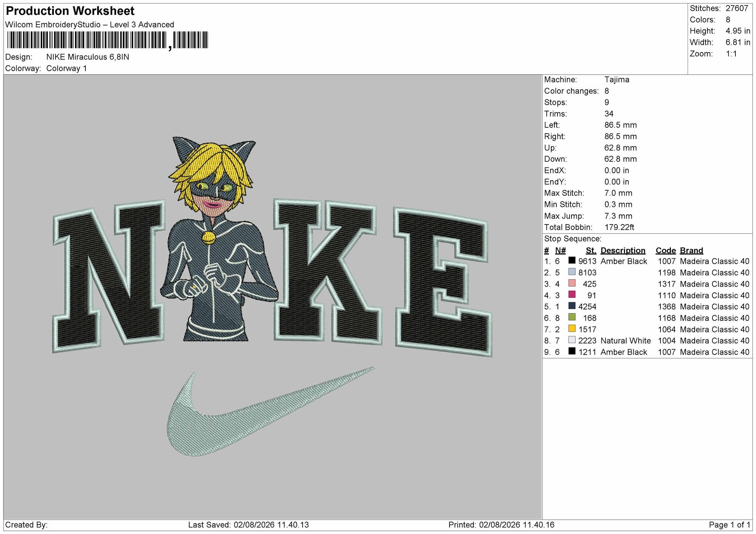Click the stitch count "91" in stop 4
The height and width of the screenshot is (534, 756).
click(x=592, y=295)
